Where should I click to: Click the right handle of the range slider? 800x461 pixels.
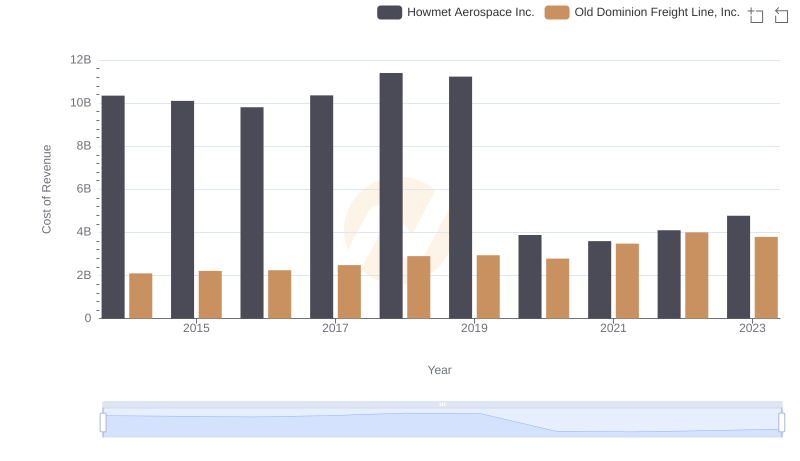tap(781, 423)
